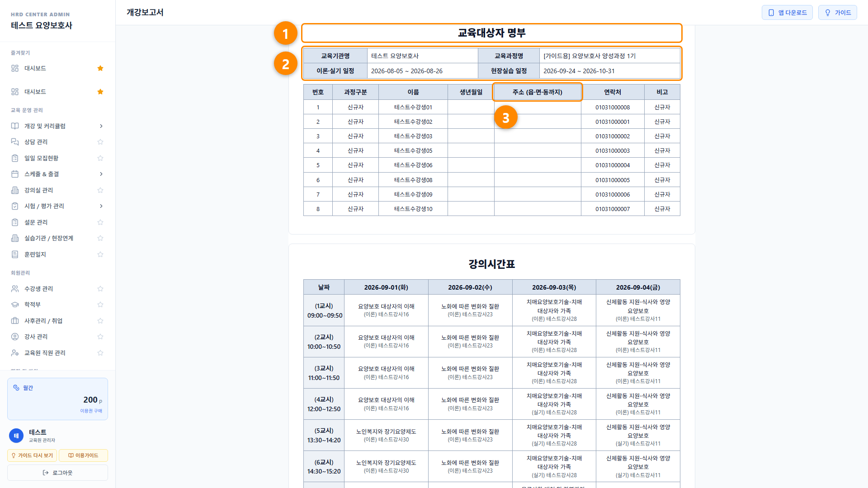This screenshot has height=488, width=868.
Task: Click the 일일 모집현황 clipboard icon
Action: point(15,158)
